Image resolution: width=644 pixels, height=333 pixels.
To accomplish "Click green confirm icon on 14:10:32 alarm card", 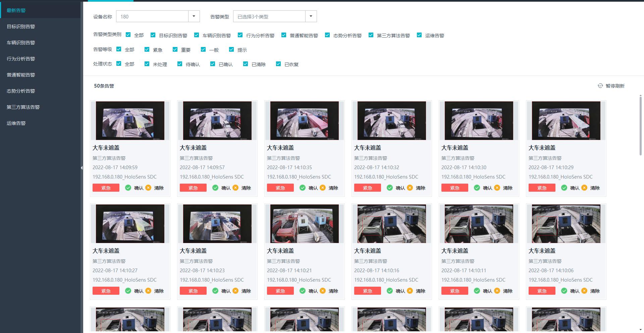I will [390, 188].
